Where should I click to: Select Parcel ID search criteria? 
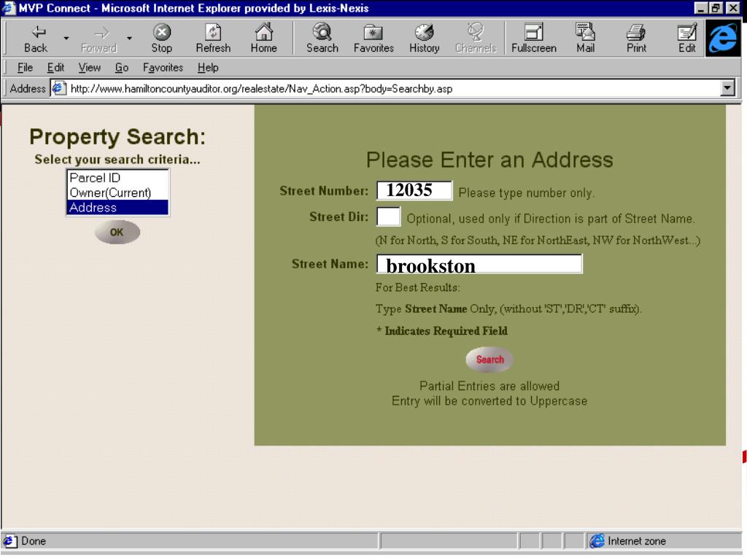117,178
